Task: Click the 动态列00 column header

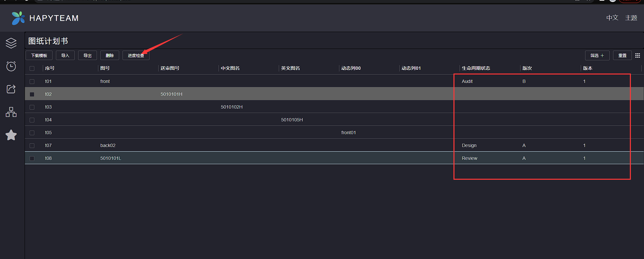Action: click(351, 68)
